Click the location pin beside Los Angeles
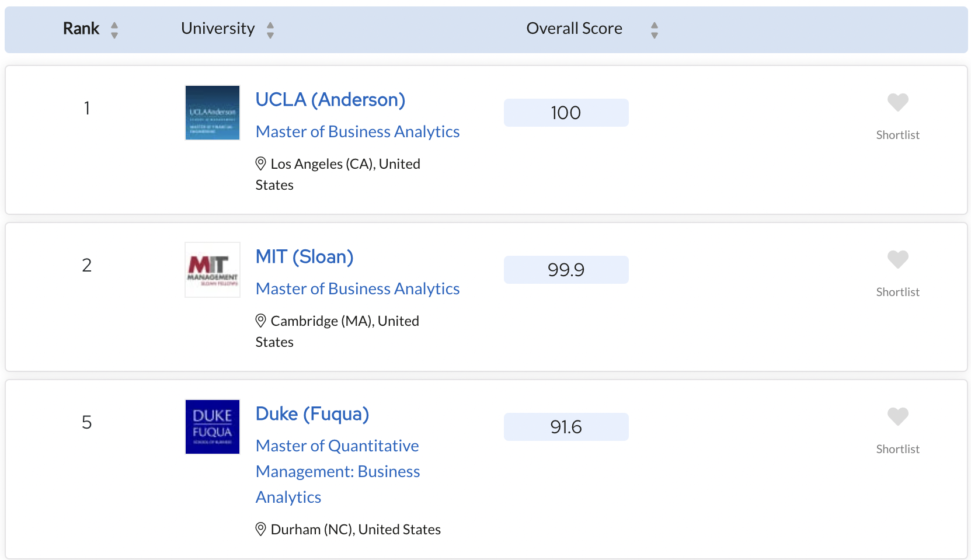This screenshot has height=560, width=971. pos(261,164)
